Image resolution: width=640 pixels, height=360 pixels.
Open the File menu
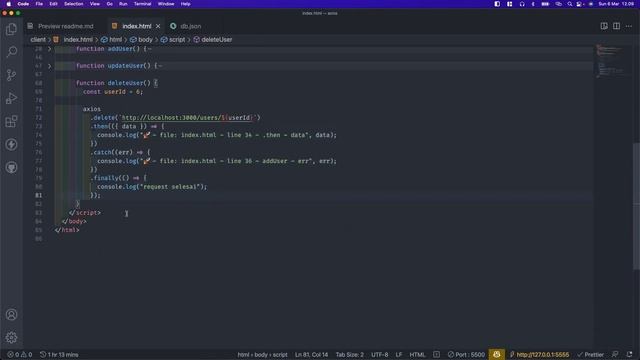point(39,4)
